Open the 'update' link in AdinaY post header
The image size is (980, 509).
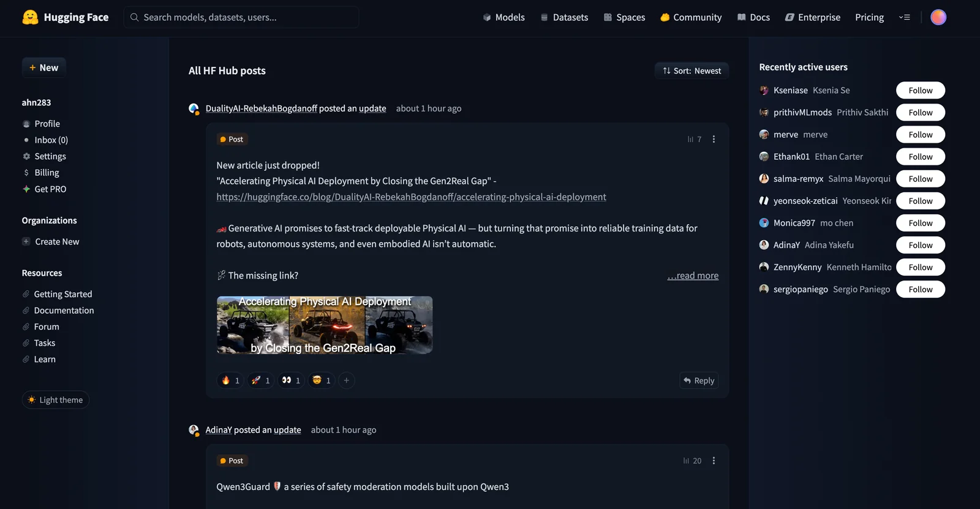click(x=287, y=430)
